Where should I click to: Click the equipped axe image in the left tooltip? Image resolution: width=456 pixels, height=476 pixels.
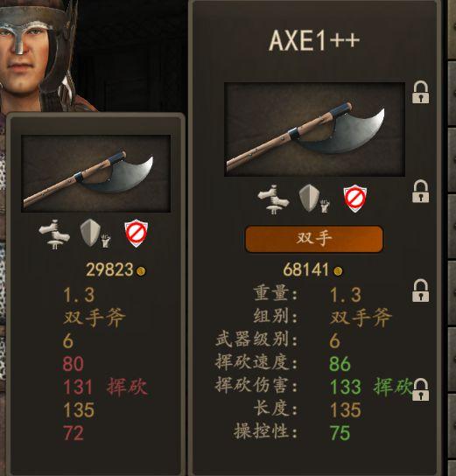(96, 173)
